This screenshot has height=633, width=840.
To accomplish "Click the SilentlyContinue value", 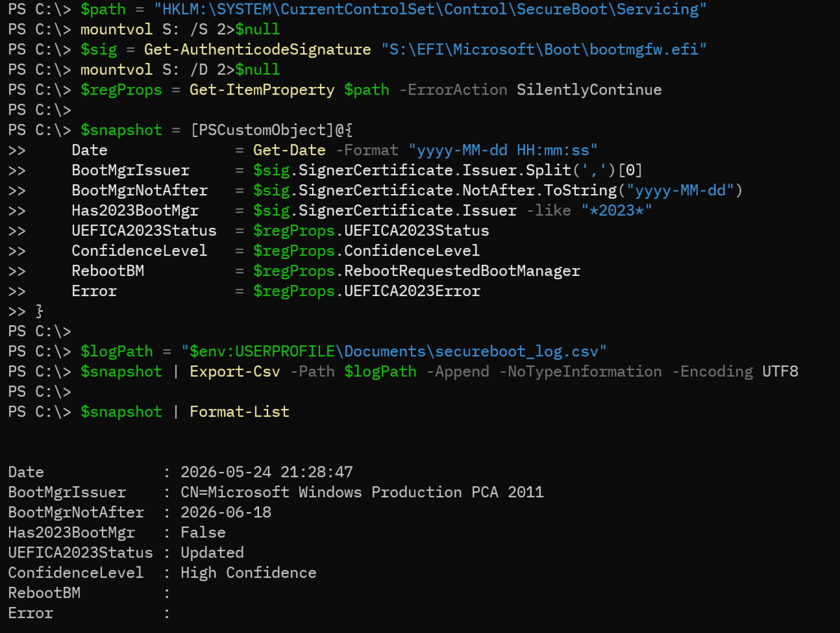I will (x=589, y=90).
